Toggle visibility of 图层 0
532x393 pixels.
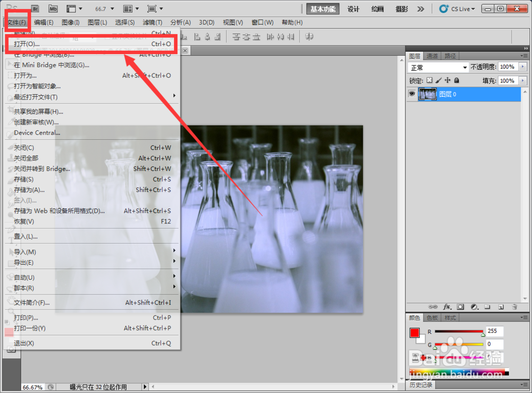[412, 94]
